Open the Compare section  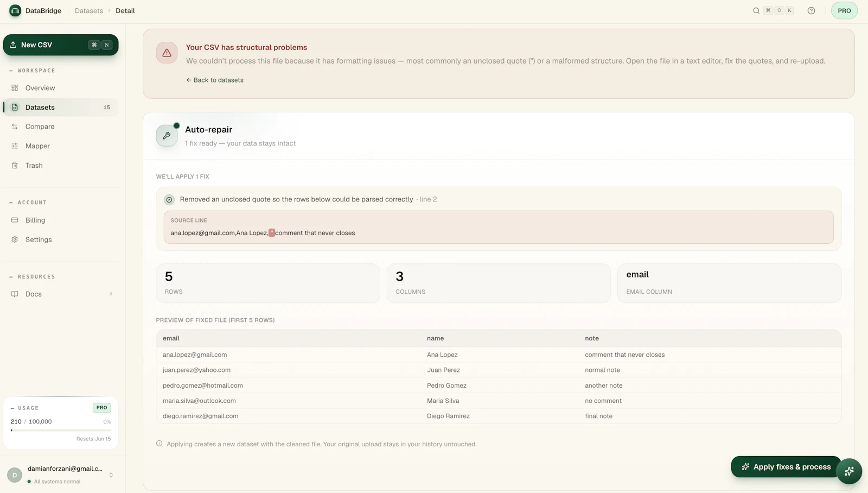(61, 127)
